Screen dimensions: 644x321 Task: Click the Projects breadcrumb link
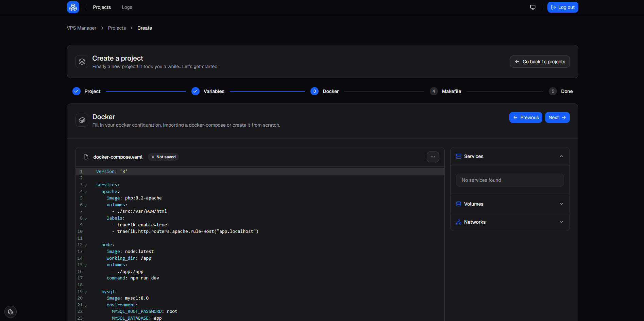coord(117,28)
